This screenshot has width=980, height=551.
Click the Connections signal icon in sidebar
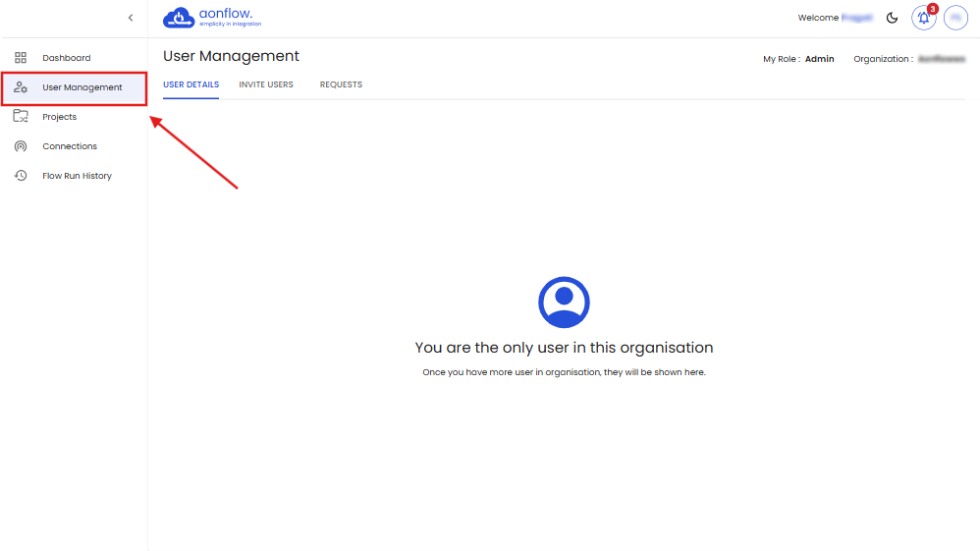pos(21,146)
